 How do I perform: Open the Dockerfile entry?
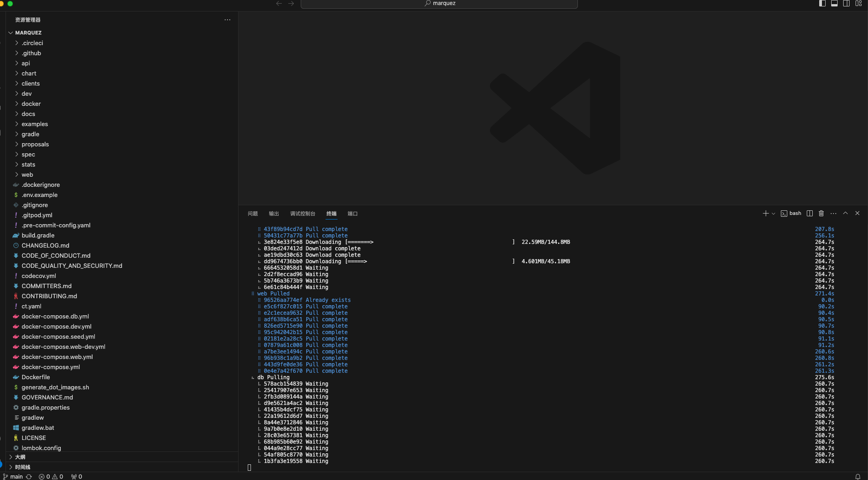(122, 377)
